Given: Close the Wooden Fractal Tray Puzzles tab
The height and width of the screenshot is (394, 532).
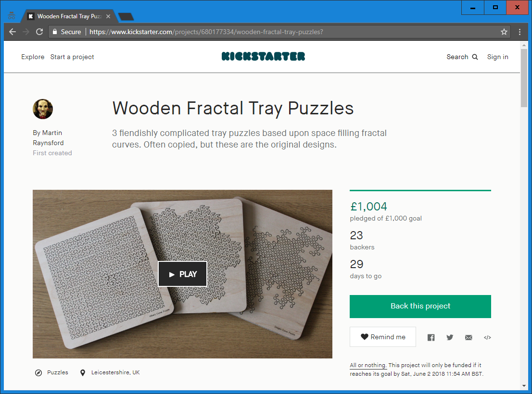Looking at the screenshot, I should (108, 16).
